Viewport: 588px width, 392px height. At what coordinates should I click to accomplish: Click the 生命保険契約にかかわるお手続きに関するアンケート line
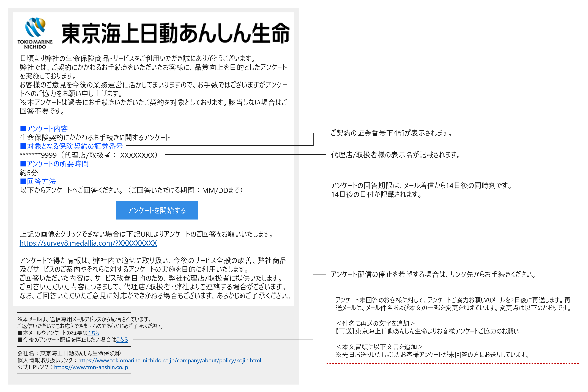(95, 137)
